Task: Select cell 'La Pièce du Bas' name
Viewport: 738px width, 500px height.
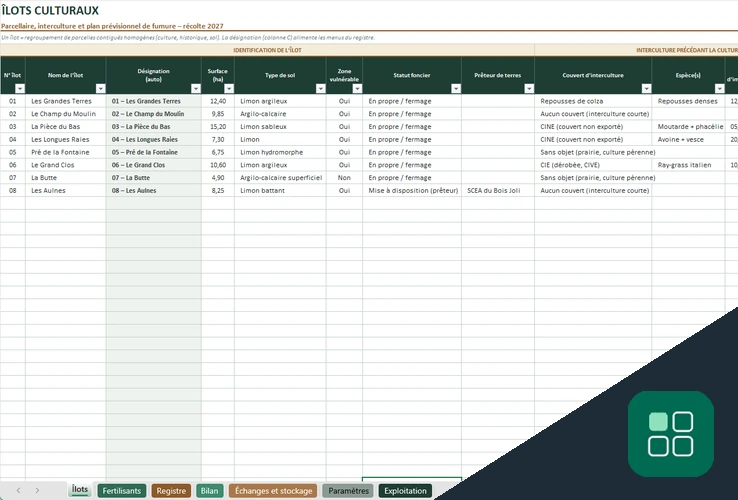Action: [x=66, y=126]
